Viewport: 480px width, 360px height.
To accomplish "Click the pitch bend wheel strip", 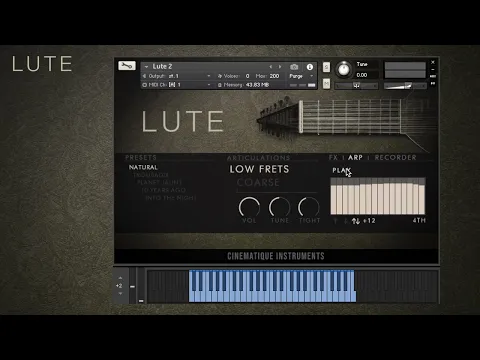I will 132,286.
